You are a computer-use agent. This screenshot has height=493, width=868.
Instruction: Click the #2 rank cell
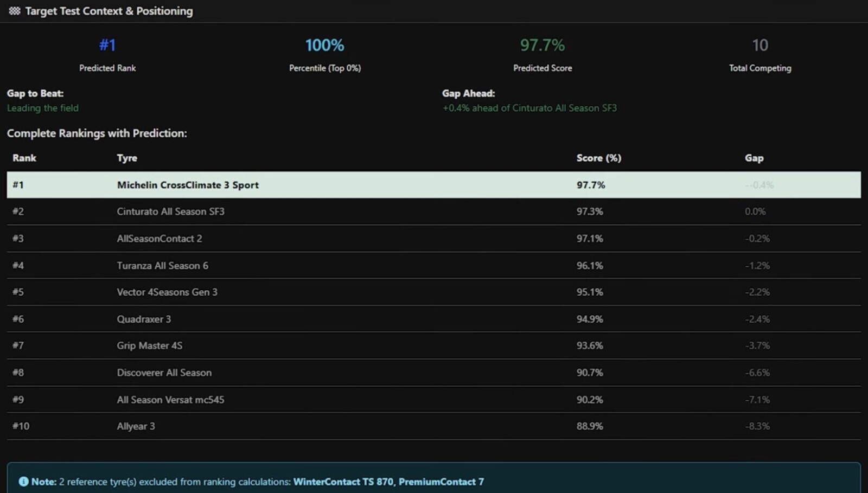(x=18, y=212)
